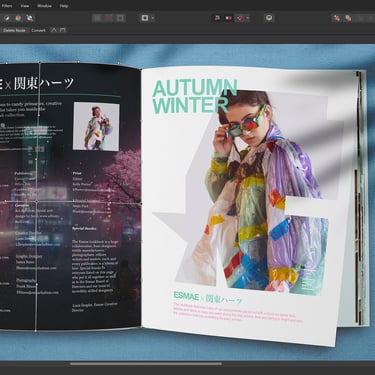This screenshot has width=375, height=375.
Task: Toggle Force Pixel Alignment
Action: 228,18
